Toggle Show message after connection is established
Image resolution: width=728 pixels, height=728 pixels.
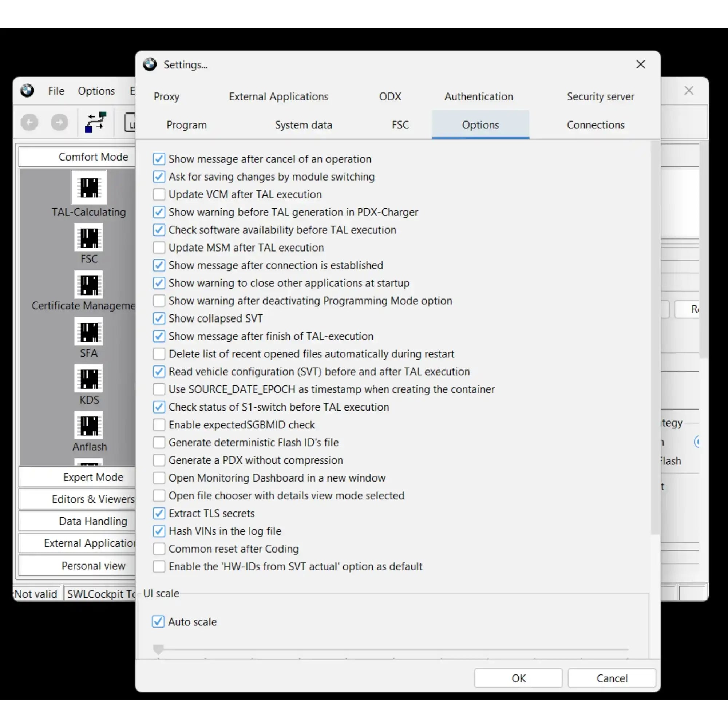159,265
